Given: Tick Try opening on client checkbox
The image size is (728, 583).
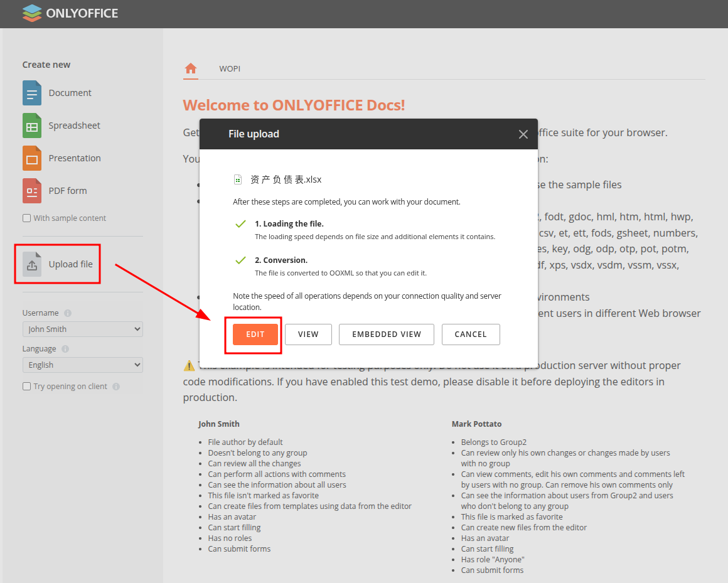Looking at the screenshot, I should click(x=27, y=386).
